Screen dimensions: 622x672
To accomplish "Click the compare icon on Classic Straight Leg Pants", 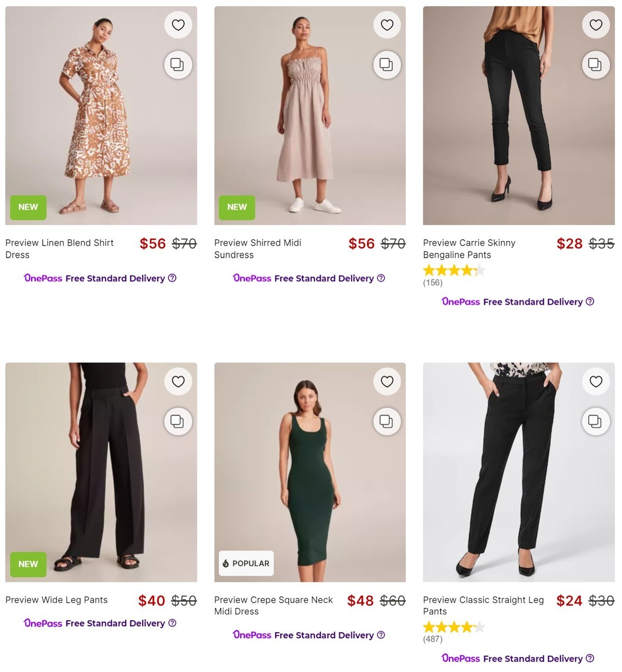I will [596, 421].
